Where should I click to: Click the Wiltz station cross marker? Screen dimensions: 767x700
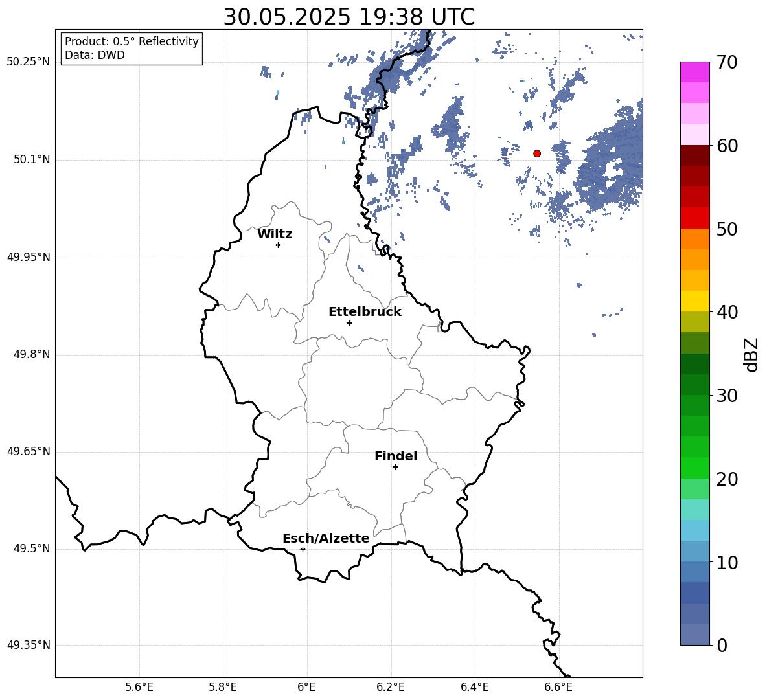tap(279, 245)
